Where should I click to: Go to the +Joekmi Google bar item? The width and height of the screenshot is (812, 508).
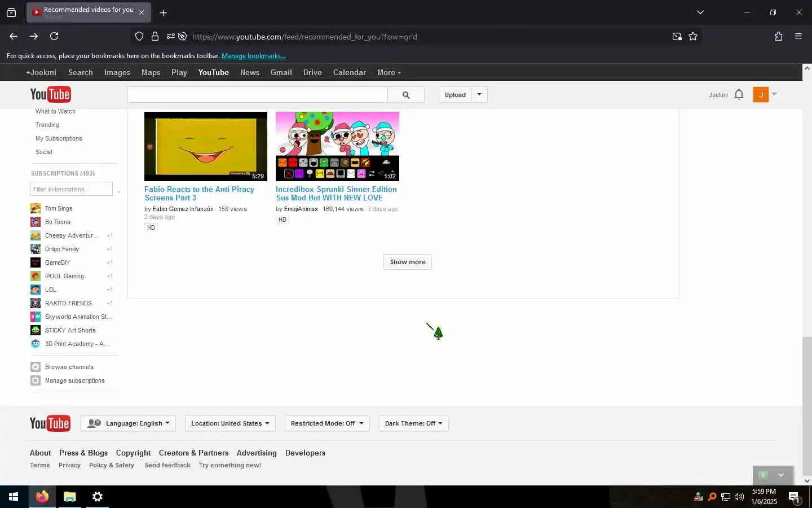point(41,72)
